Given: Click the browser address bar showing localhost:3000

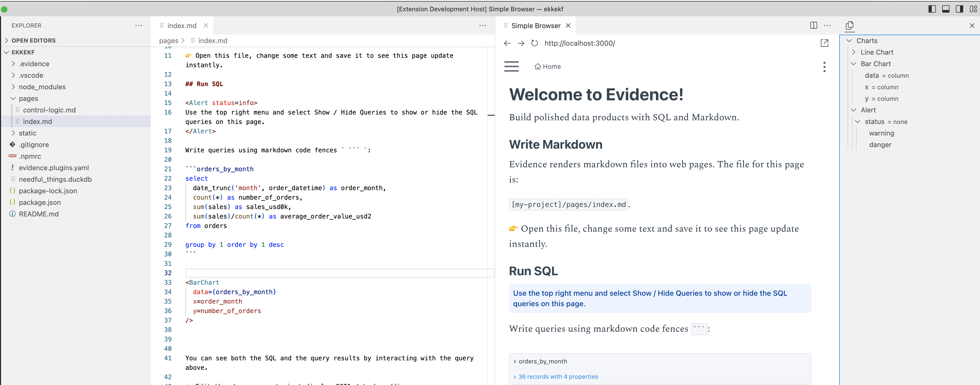Looking at the screenshot, I should (x=579, y=43).
